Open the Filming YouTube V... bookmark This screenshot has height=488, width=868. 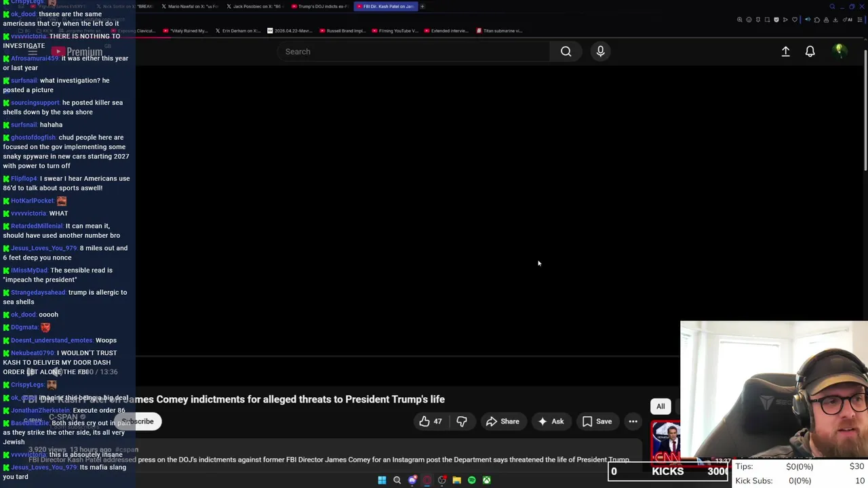pos(394,30)
